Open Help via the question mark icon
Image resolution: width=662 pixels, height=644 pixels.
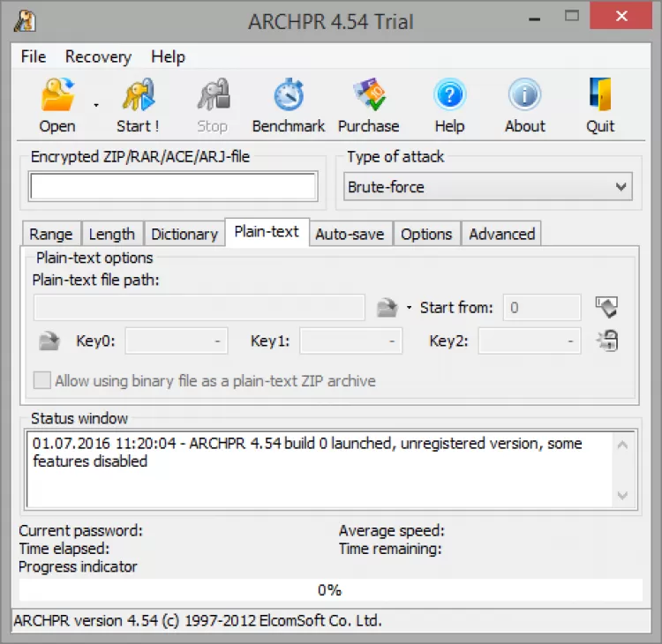coord(449,94)
